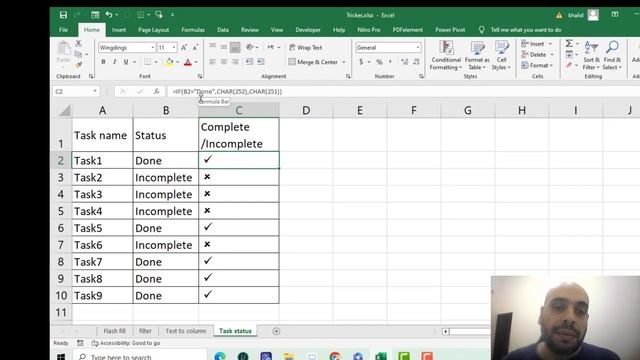Open the font size dropdown
640x360 pixels.
tap(174, 48)
